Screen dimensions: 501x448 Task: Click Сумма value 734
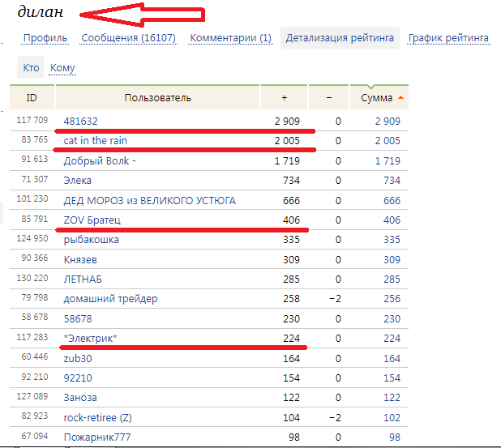[392, 181]
